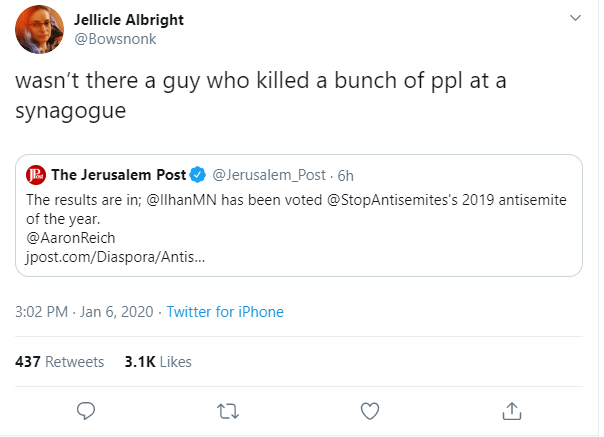View the 437 Retweets list

click(60, 361)
